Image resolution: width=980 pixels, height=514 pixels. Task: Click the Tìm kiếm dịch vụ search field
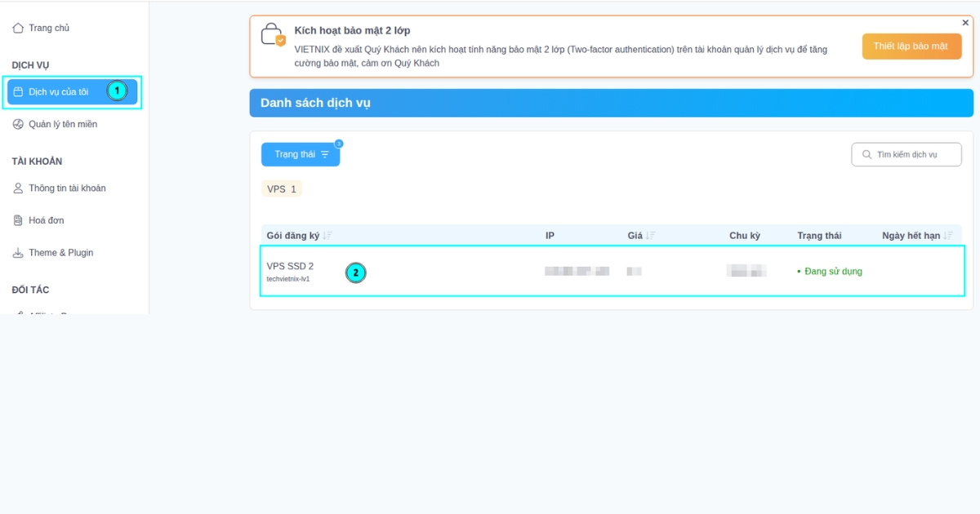point(906,154)
